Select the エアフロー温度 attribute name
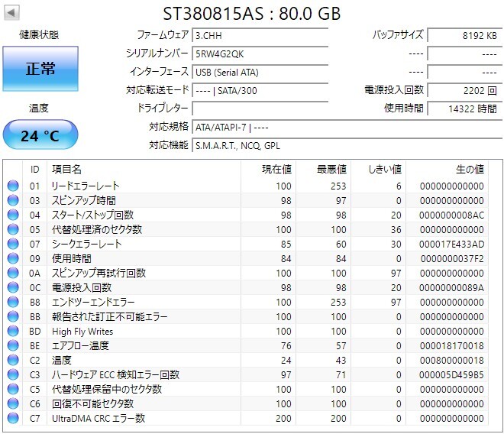 coord(80,345)
